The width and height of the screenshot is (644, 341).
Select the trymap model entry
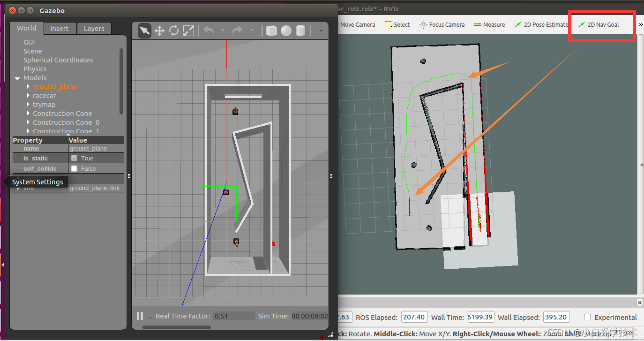tap(44, 105)
